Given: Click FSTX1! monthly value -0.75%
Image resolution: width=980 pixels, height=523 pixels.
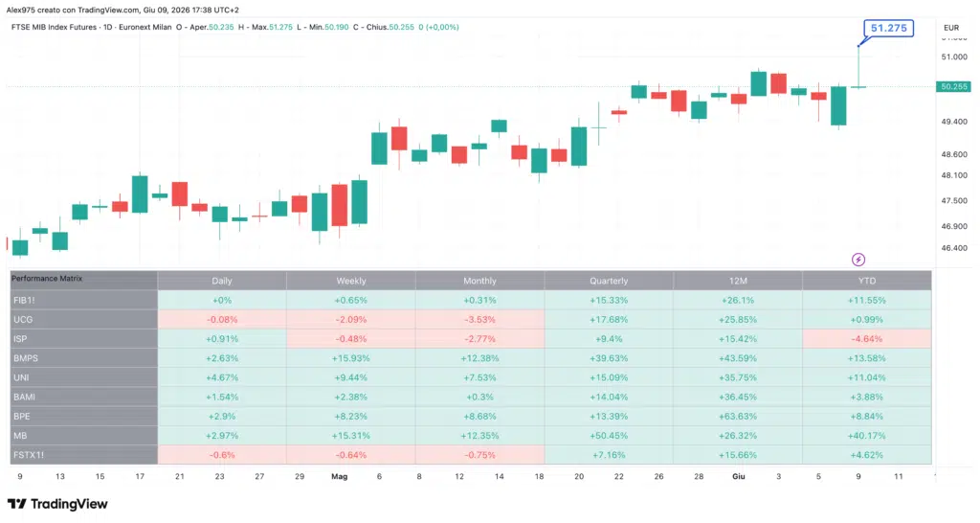Looking at the screenshot, I should [480, 455].
